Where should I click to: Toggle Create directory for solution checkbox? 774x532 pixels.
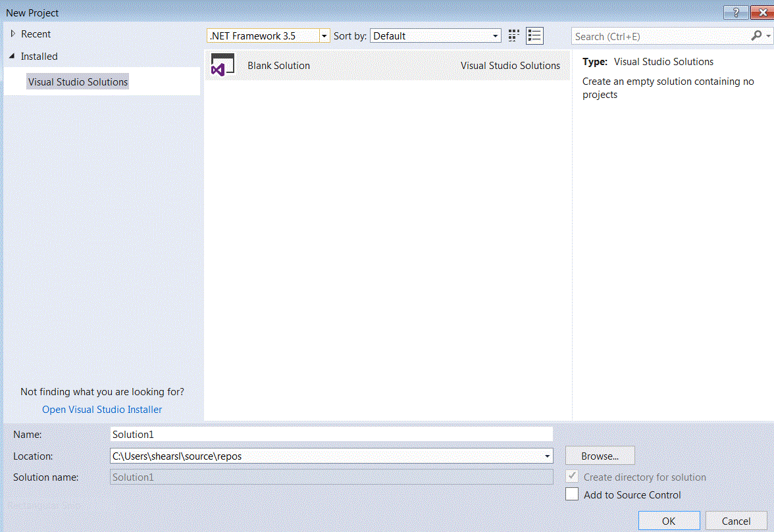pyautogui.click(x=572, y=476)
